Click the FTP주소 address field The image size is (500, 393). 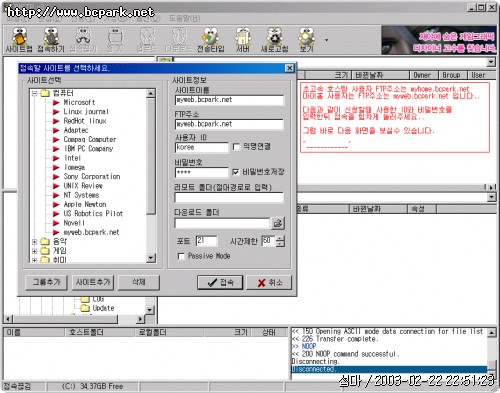click(229, 124)
